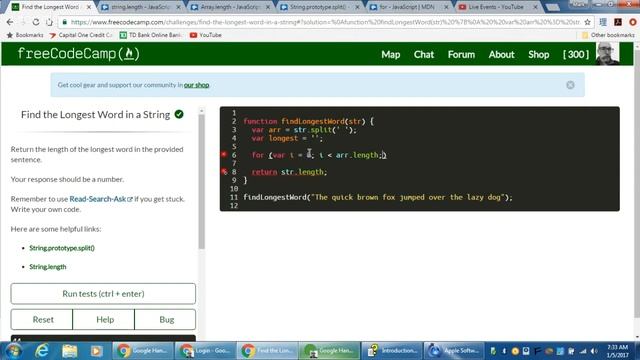
Task: Click the user profile avatar picture
Action: [x=607, y=54]
